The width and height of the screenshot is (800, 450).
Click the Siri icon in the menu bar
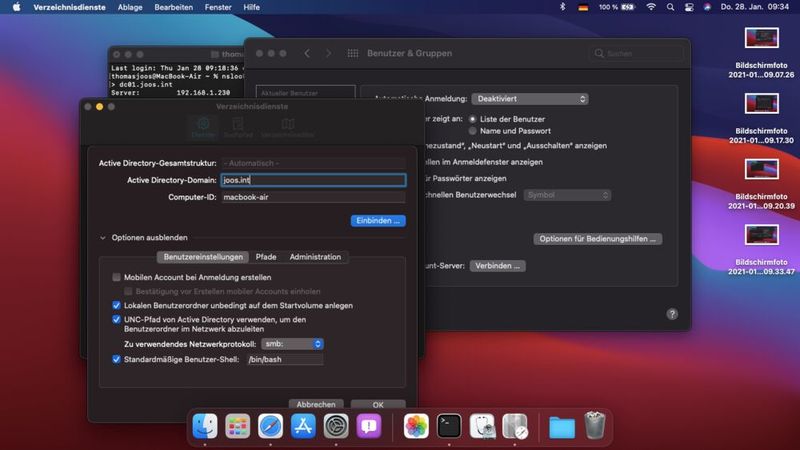point(707,7)
